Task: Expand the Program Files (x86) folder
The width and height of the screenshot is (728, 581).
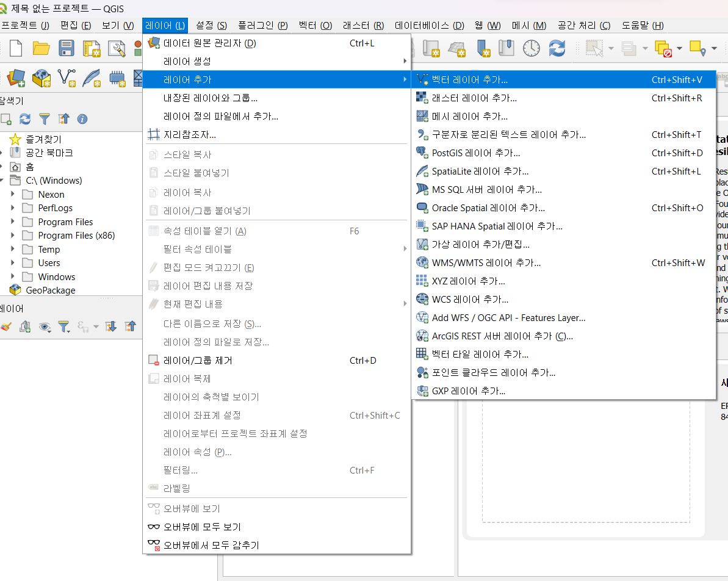Action: [x=13, y=235]
